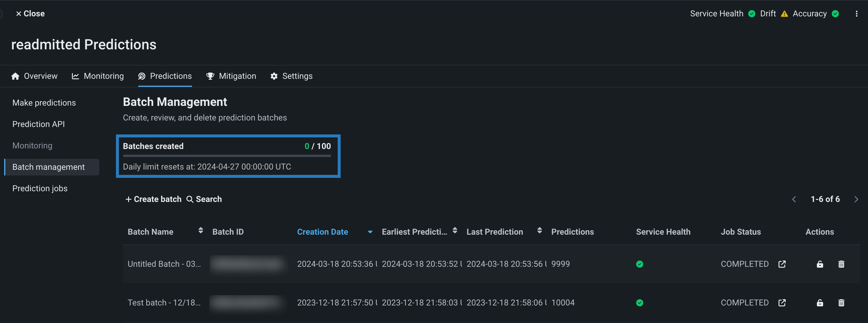Delete the Test batch row

841,303
